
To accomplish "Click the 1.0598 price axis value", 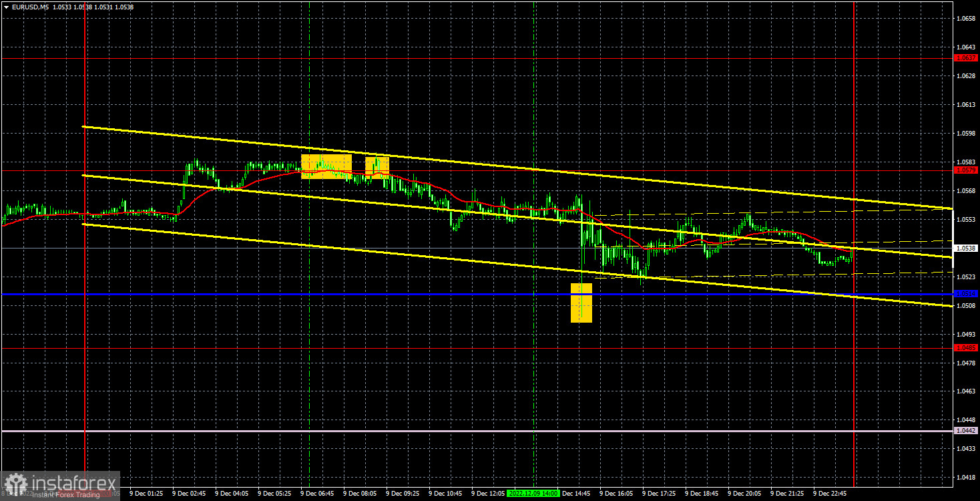I will point(966,134).
